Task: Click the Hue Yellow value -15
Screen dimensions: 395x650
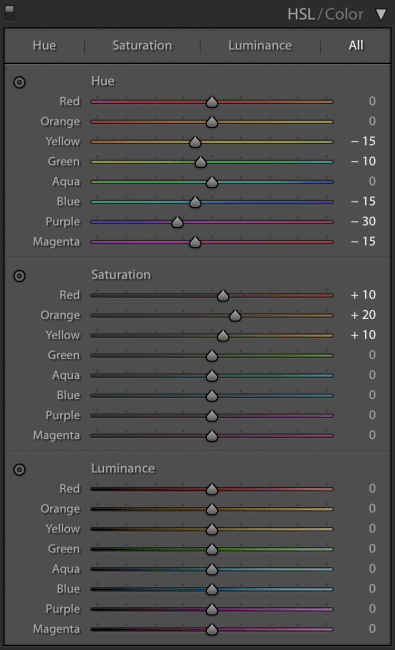Action: pyautogui.click(x=363, y=141)
